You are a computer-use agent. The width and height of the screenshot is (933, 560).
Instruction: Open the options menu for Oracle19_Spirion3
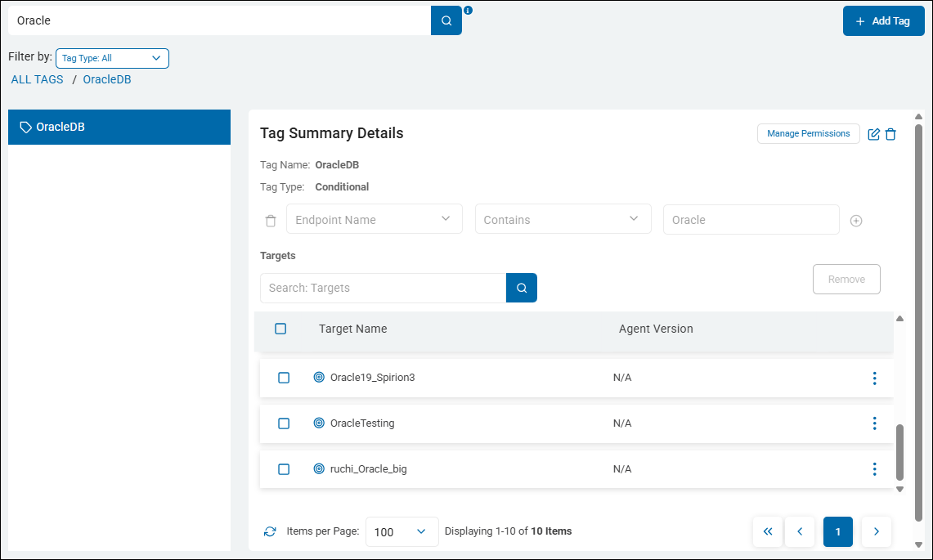874,378
